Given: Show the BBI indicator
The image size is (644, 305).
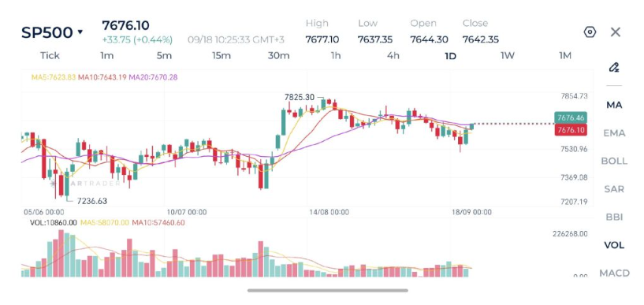Looking at the screenshot, I should pos(614,217).
